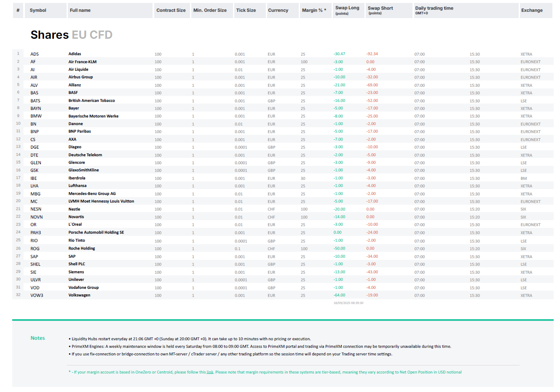Select the Airbus Group name
Screen dimensions: 560x392
coord(80,77)
